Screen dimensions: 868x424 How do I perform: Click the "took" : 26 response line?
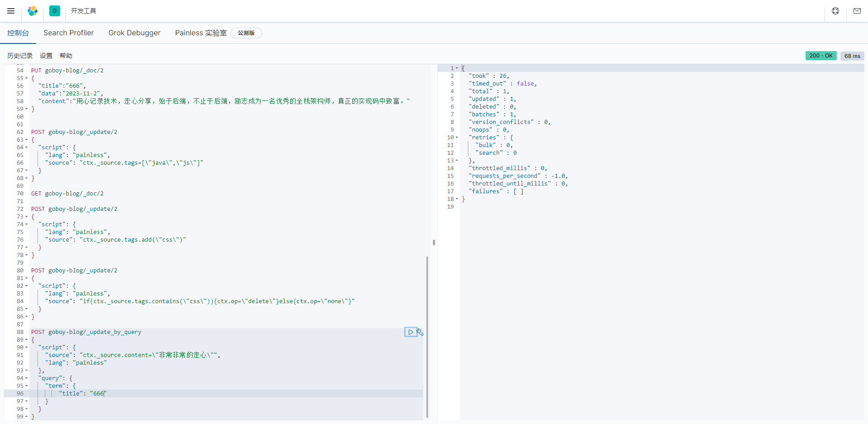(x=489, y=76)
